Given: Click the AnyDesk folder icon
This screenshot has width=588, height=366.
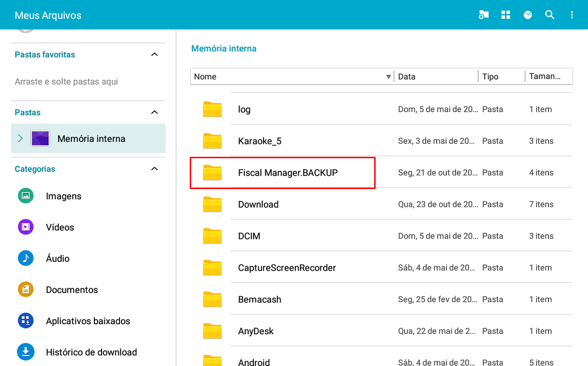Looking at the screenshot, I should (212, 331).
